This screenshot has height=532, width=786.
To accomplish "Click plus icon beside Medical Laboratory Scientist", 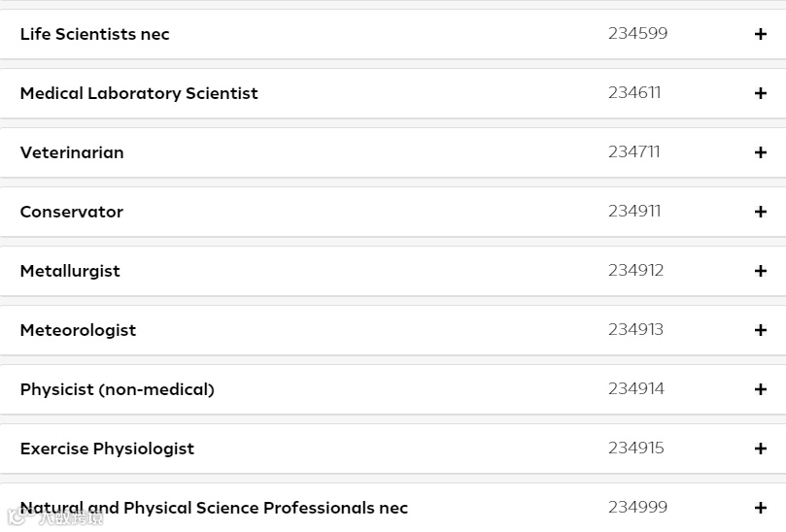I will pyautogui.click(x=761, y=93).
